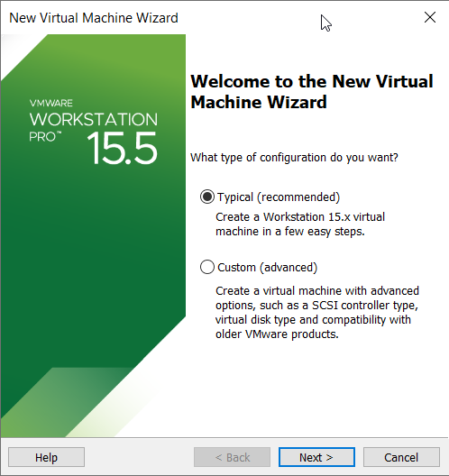
Task: Select the Typical (recommended) radio button
Action: [x=207, y=197]
